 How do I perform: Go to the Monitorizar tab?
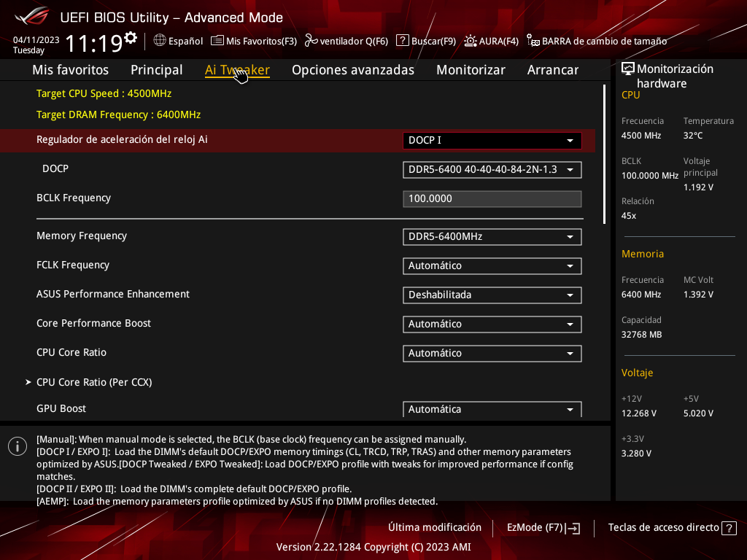[471, 70]
